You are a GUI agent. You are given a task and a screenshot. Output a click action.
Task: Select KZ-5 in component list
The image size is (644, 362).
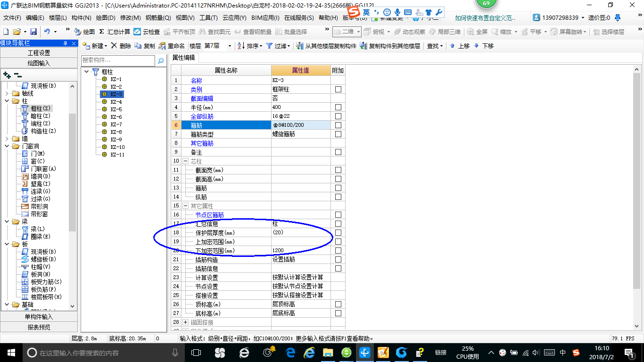click(116, 109)
